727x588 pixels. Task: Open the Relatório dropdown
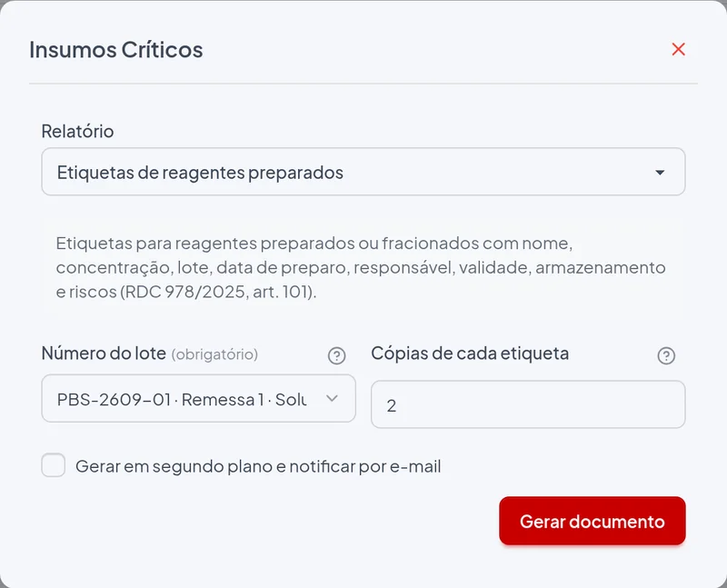point(363,172)
